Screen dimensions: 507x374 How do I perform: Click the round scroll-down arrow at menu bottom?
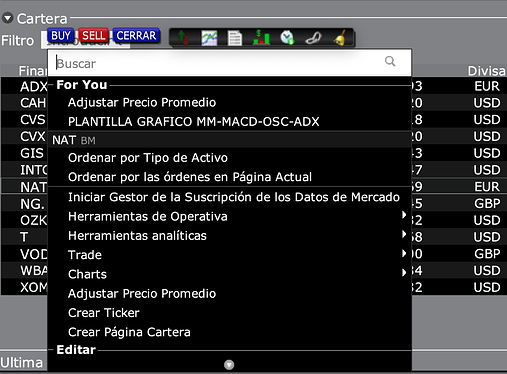click(x=229, y=365)
